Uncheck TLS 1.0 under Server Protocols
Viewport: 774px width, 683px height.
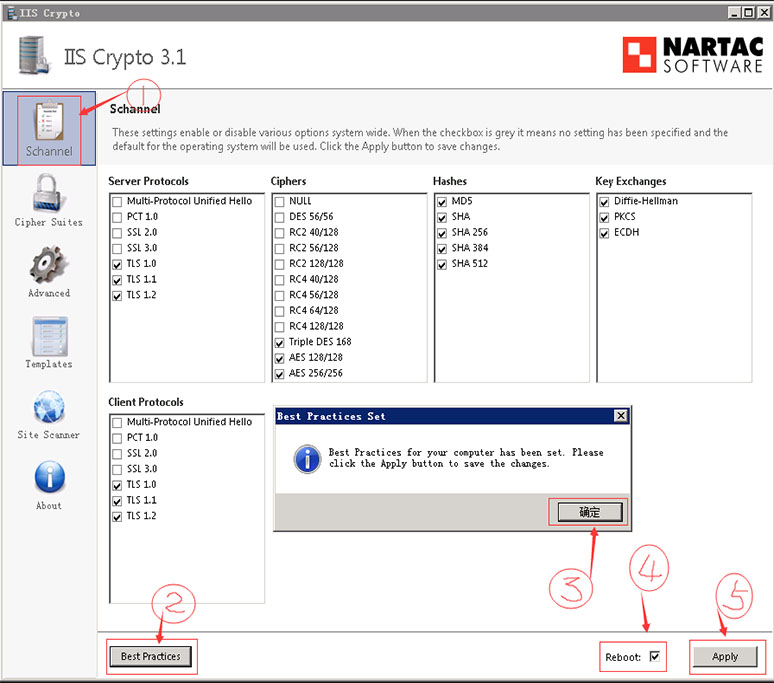click(118, 264)
